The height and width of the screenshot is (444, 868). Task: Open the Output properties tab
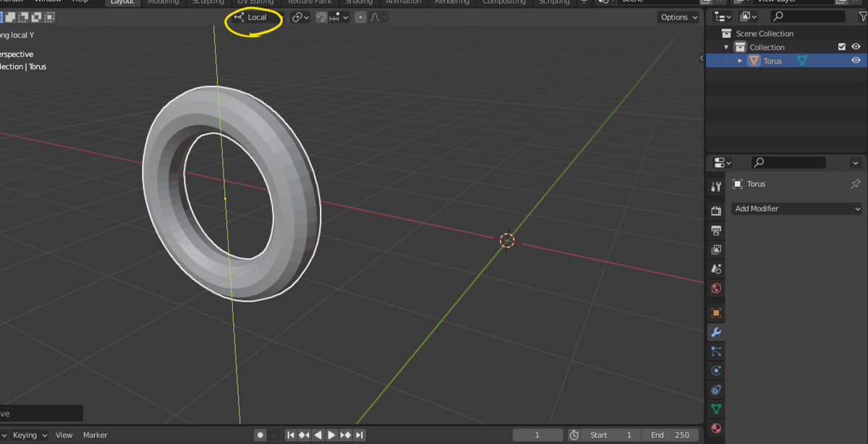point(716,230)
